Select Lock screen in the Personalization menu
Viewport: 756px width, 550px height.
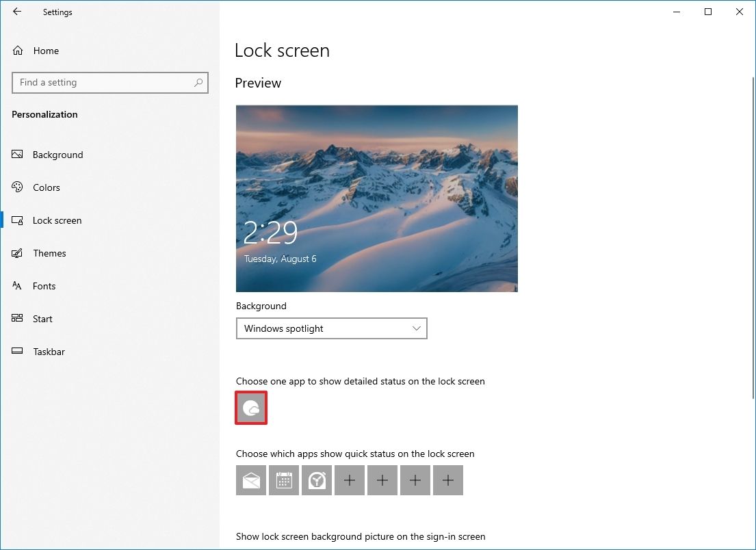coord(57,220)
